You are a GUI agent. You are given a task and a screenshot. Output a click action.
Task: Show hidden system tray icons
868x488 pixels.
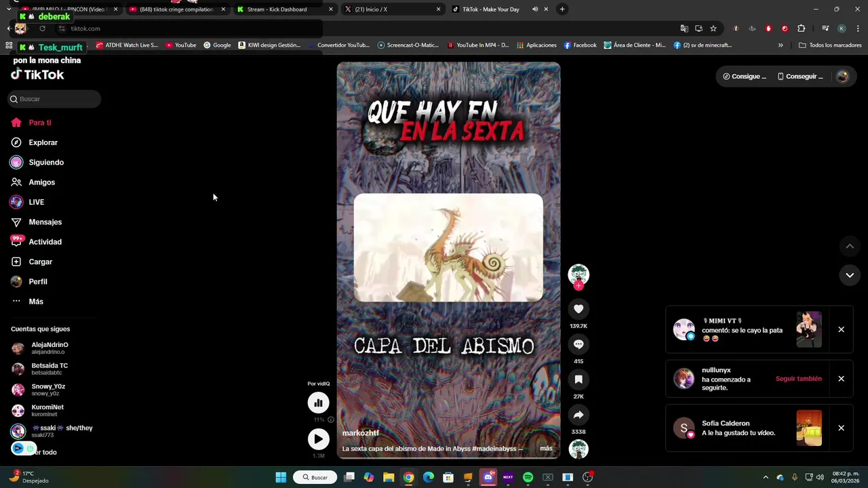coord(766,477)
